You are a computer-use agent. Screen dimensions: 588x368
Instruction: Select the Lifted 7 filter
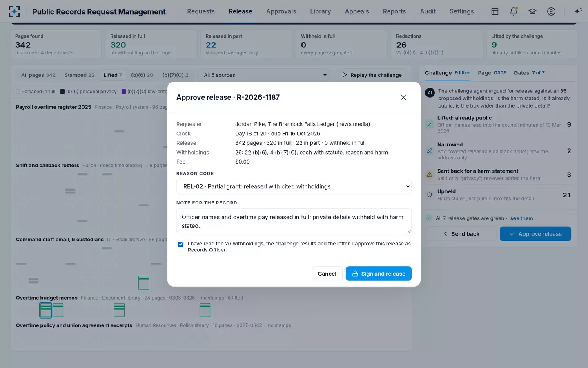pos(113,75)
